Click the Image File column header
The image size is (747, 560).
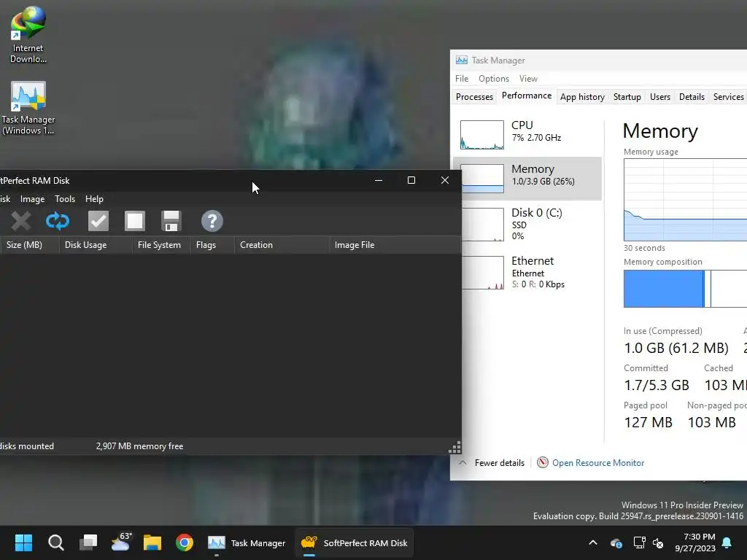[395, 245]
